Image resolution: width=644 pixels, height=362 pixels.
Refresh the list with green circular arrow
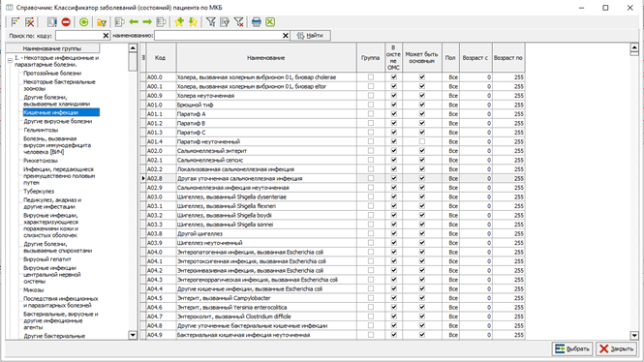(x=84, y=22)
